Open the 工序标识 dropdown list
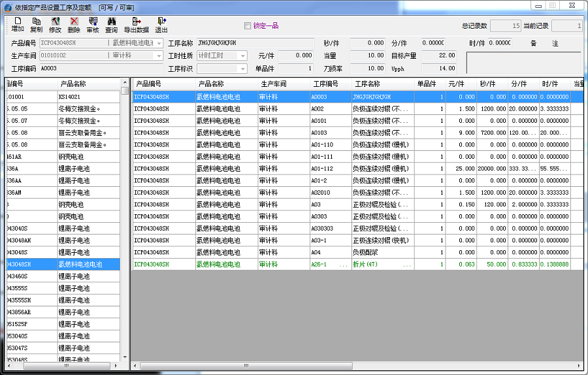588x375 pixels. 243,69
